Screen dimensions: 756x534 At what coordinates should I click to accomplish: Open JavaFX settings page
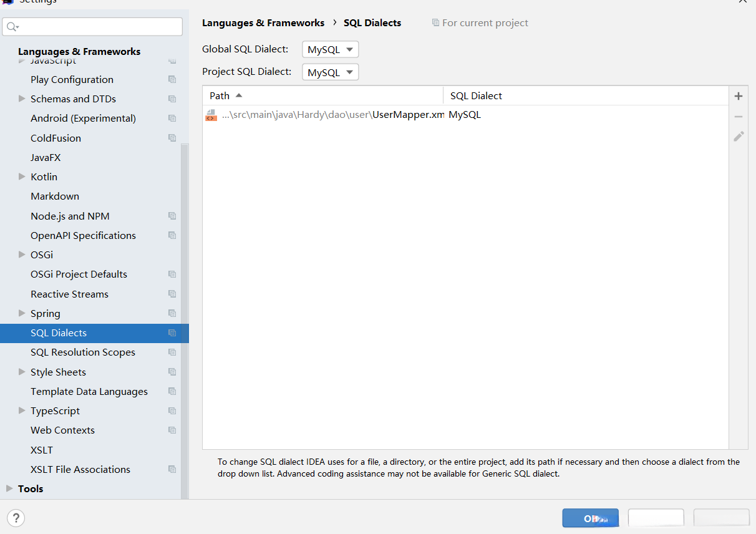coord(46,157)
